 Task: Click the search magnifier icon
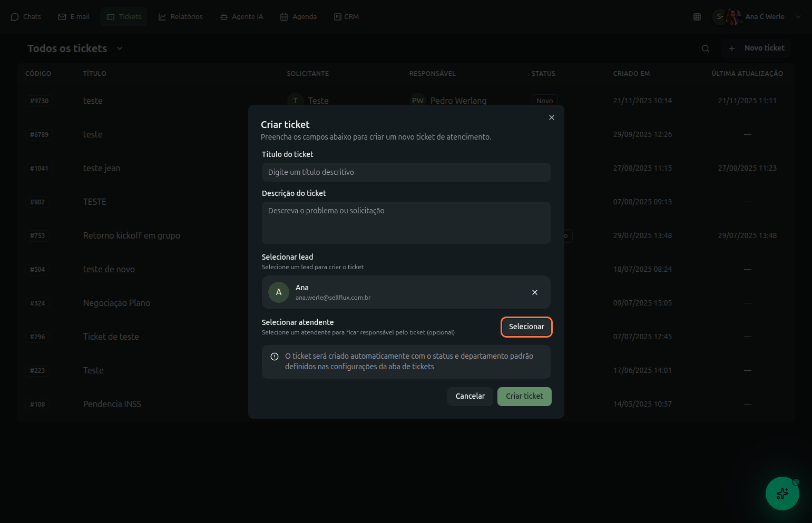click(x=705, y=48)
